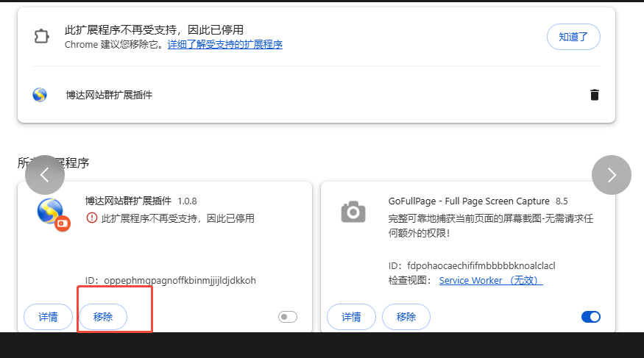Click the 此扩展程序不再受支持 warning on the 博达 card
Screen dimensions: 644x358
[178, 218]
